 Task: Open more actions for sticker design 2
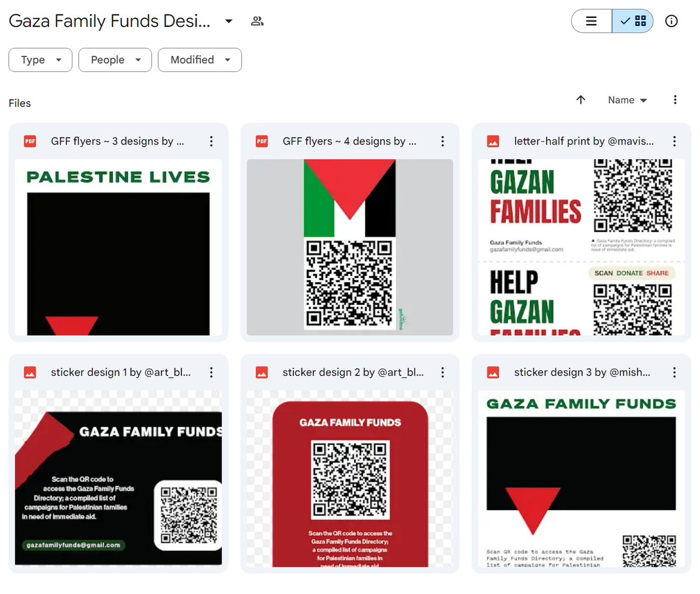[x=443, y=372]
